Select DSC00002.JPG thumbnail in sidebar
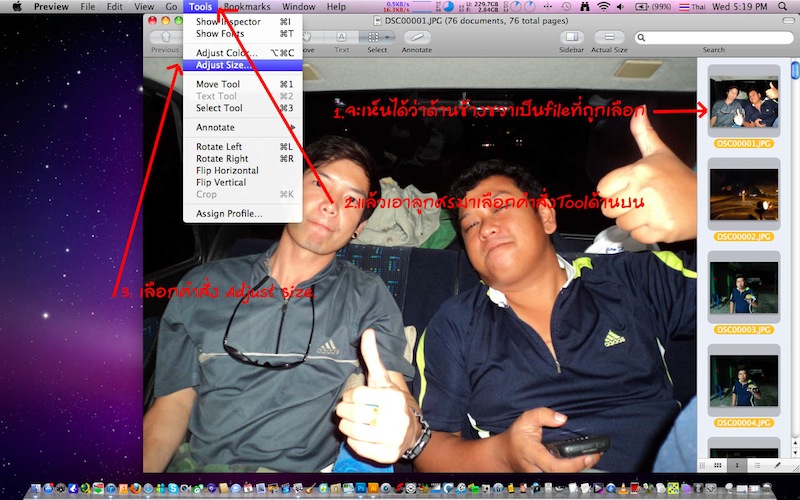The width and height of the screenshot is (800, 500). 744,195
